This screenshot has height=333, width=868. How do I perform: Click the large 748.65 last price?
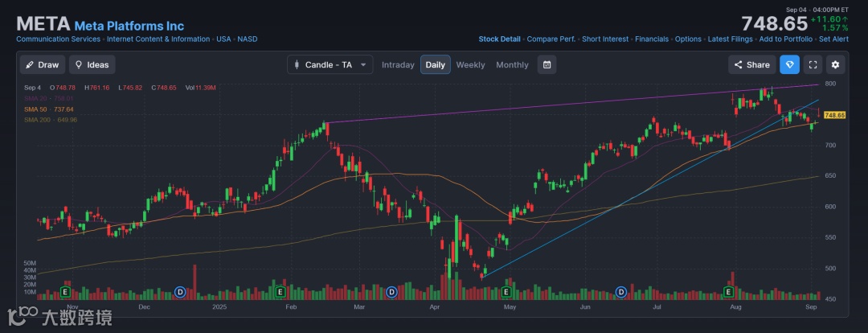(775, 24)
